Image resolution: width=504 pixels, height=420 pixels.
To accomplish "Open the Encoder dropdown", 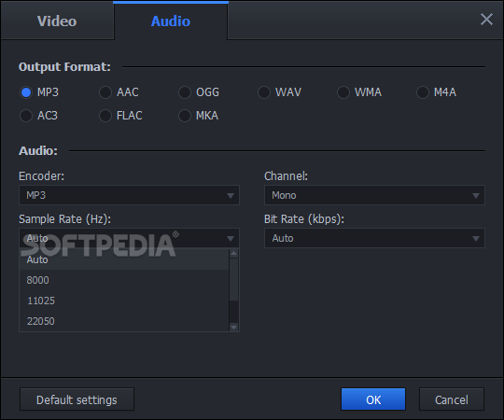I will [x=129, y=195].
